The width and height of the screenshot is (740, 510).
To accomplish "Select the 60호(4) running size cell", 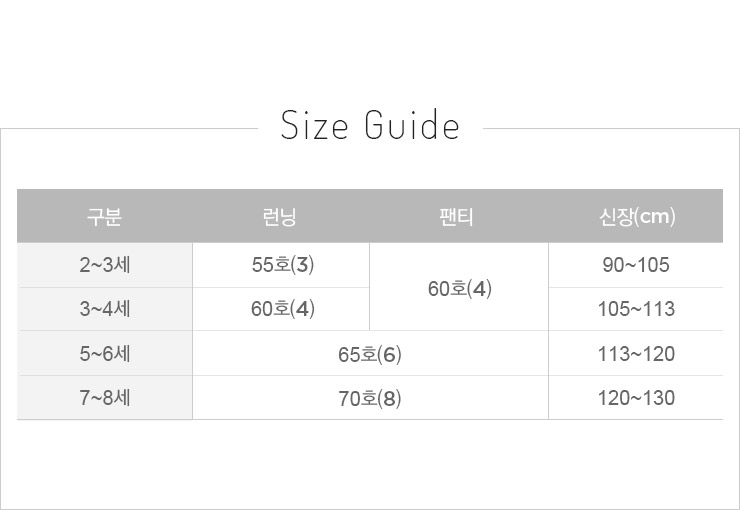I will click(283, 309).
